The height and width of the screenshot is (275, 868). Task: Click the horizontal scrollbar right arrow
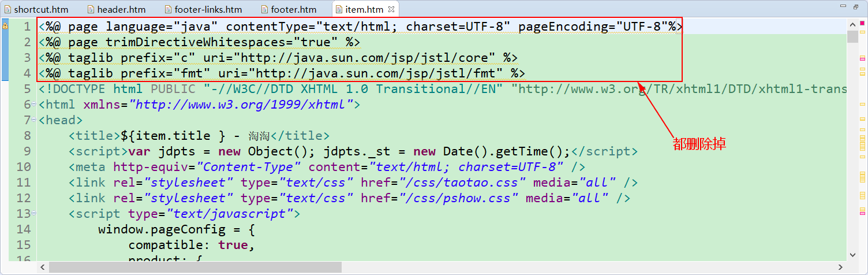(x=841, y=267)
